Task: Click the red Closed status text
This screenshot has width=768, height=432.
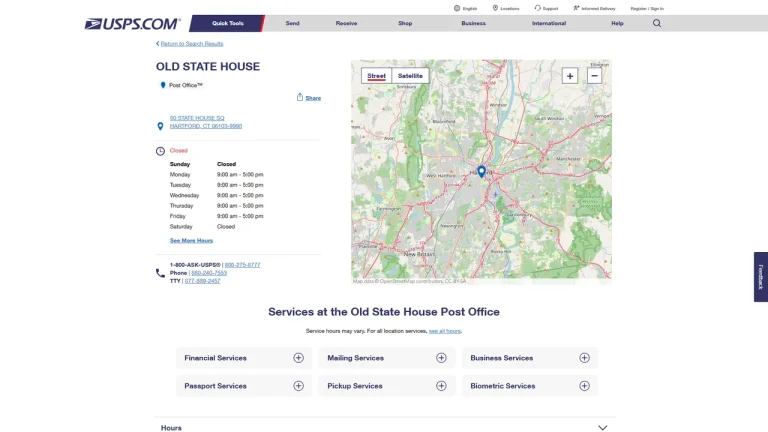Action: [178, 150]
